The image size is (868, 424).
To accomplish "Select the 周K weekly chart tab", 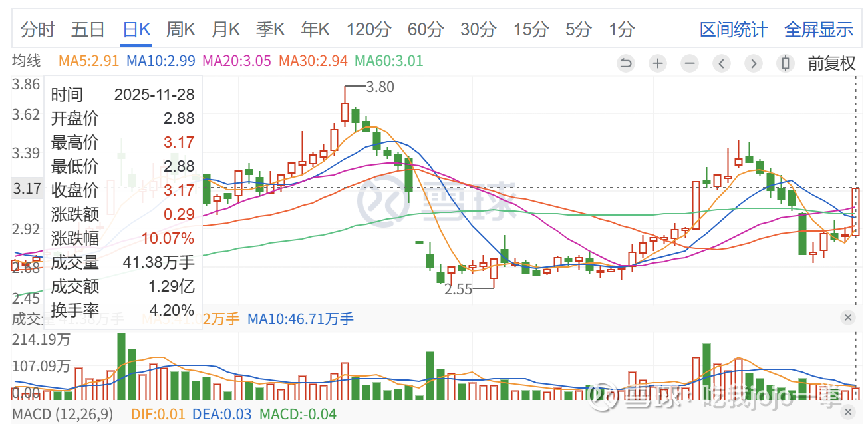I will tap(180, 29).
